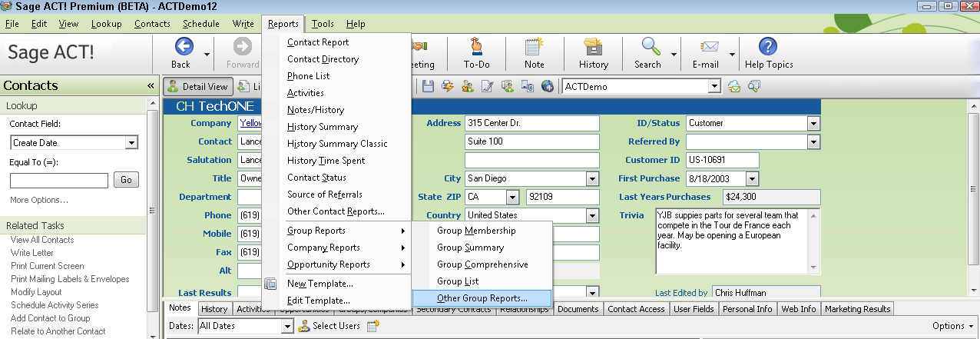Screen dimensions: 980x339
Task: Open the File menu
Action: click(12, 24)
